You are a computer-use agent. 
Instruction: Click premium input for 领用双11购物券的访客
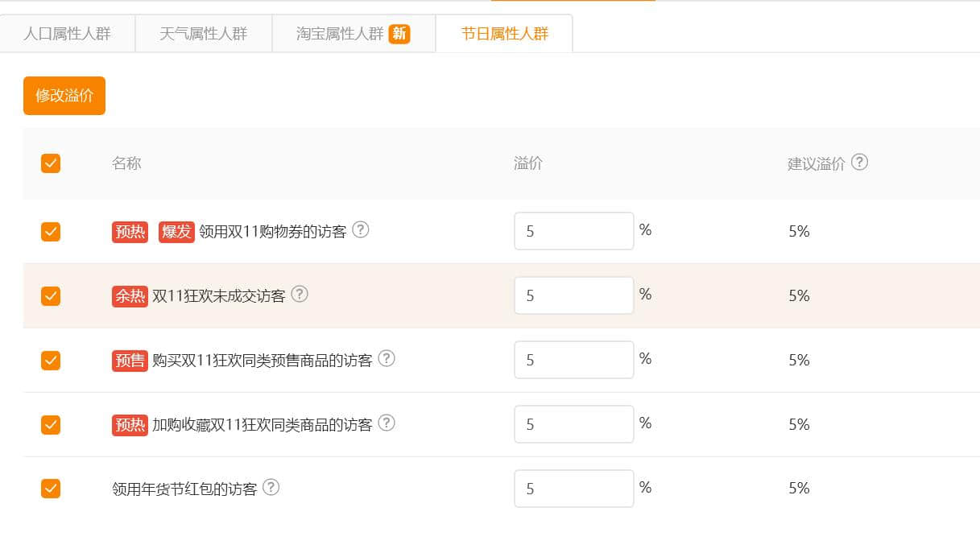(573, 231)
